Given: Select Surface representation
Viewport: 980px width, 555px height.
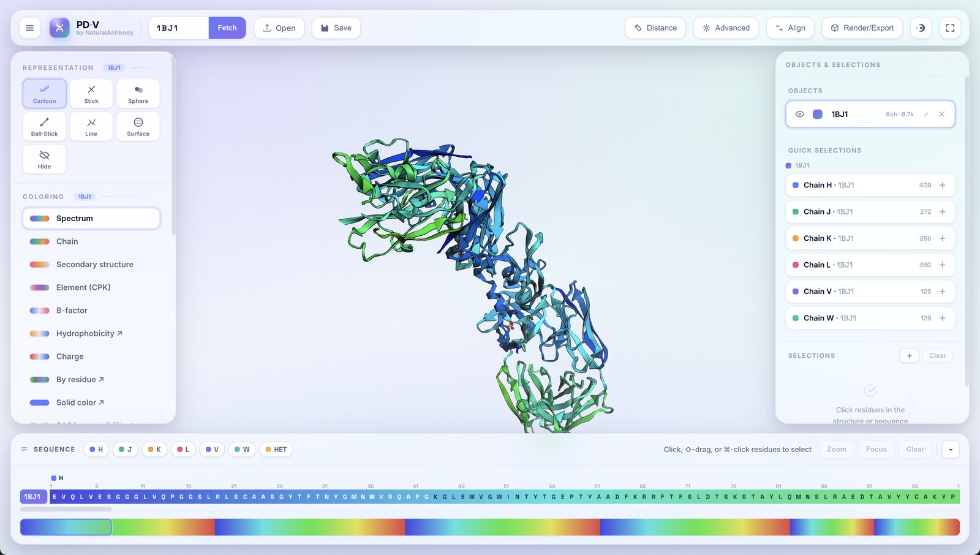Looking at the screenshot, I should coord(138,126).
